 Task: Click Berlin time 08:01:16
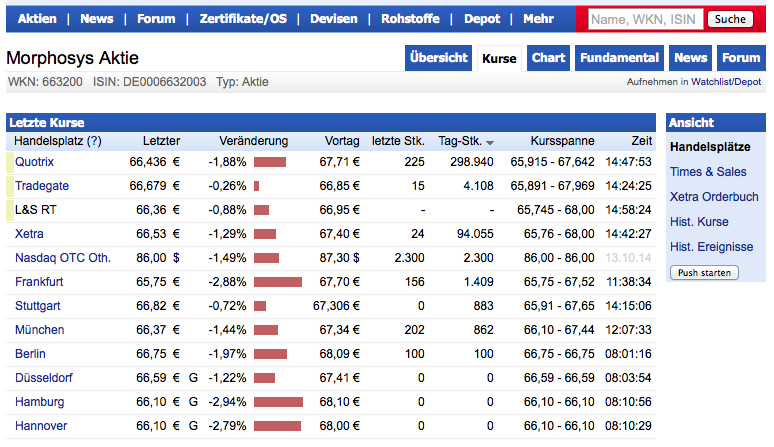(628, 354)
